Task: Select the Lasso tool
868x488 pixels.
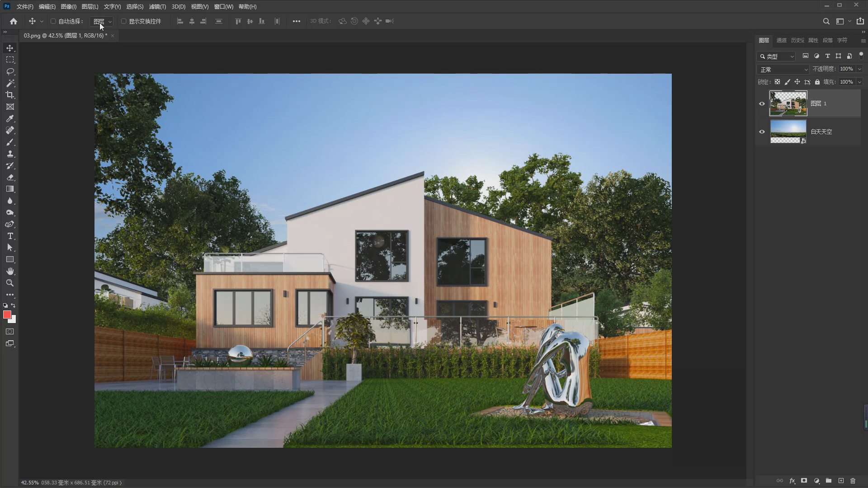Action: tap(10, 71)
